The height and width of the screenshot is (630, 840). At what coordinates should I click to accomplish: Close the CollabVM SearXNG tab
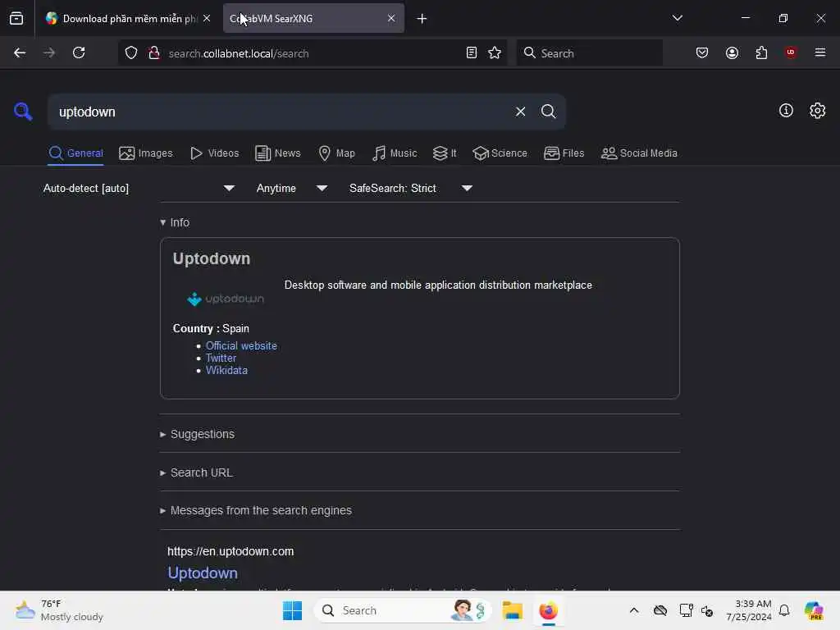pos(391,18)
